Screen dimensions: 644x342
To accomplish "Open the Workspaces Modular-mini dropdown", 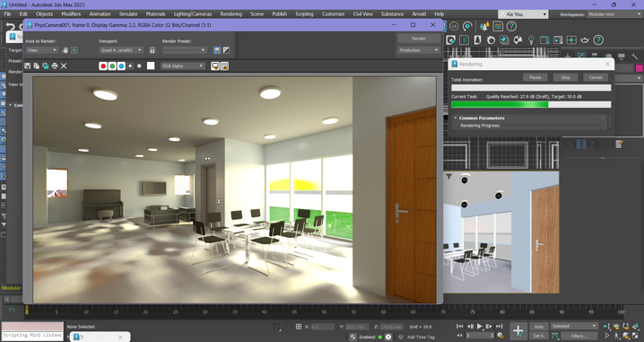I will (x=614, y=14).
